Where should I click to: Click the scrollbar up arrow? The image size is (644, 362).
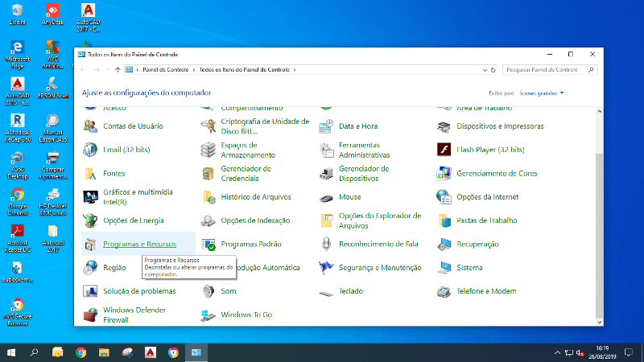pos(599,111)
